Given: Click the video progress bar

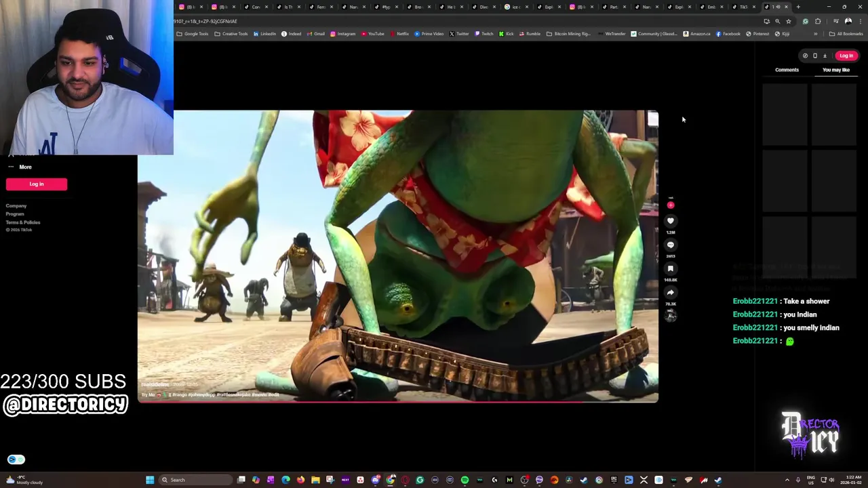Looking at the screenshot, I should tap(398, 402).
